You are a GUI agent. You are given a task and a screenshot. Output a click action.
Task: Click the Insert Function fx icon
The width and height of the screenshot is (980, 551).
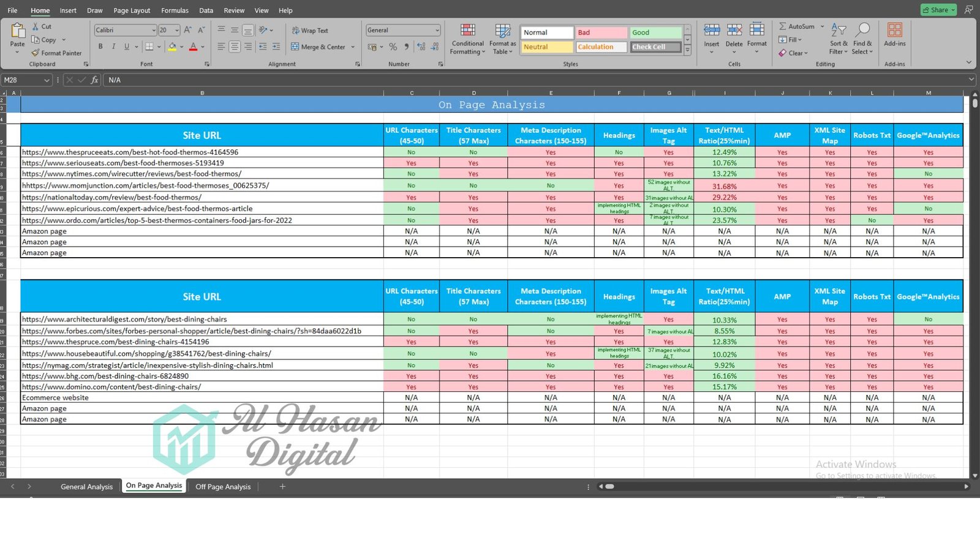point(94,80)
